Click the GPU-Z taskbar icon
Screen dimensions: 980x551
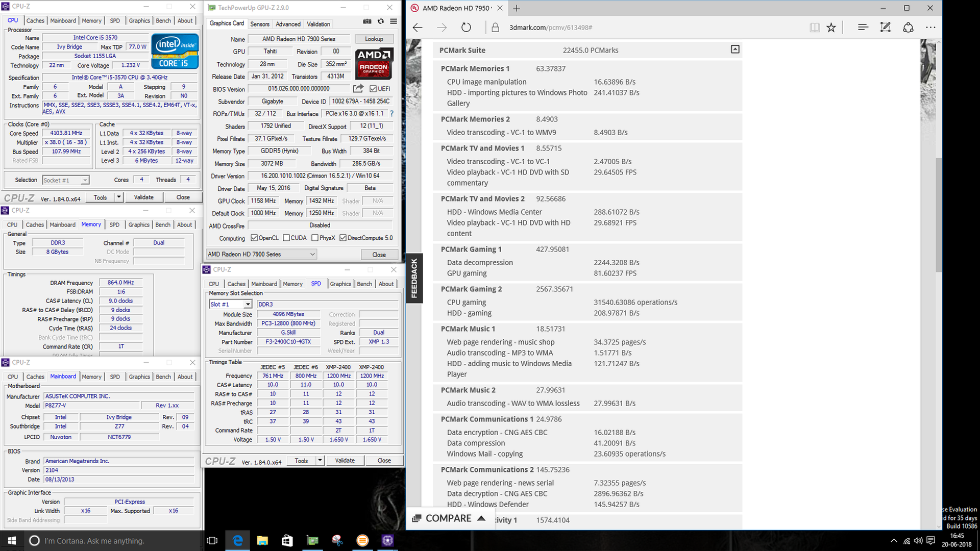[x=312, y=541]
